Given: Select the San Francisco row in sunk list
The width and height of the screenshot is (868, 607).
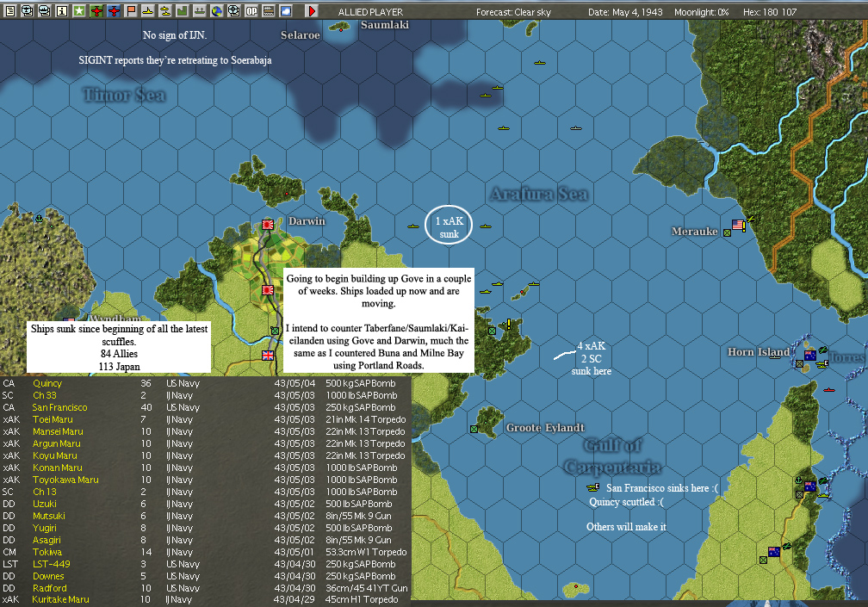Looking at the screenshot, I should point(205,407).
